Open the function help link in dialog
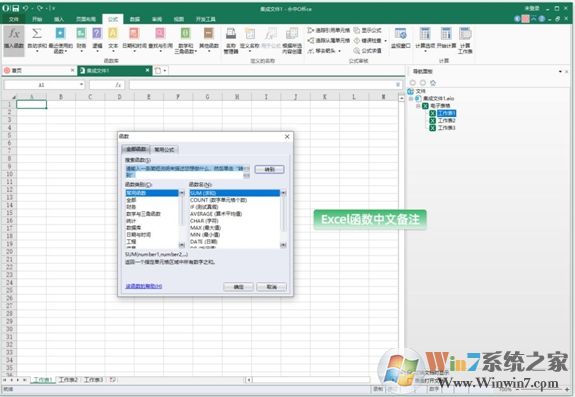The height and width of the screenshot is (397, 575). (x=144, y=286)
